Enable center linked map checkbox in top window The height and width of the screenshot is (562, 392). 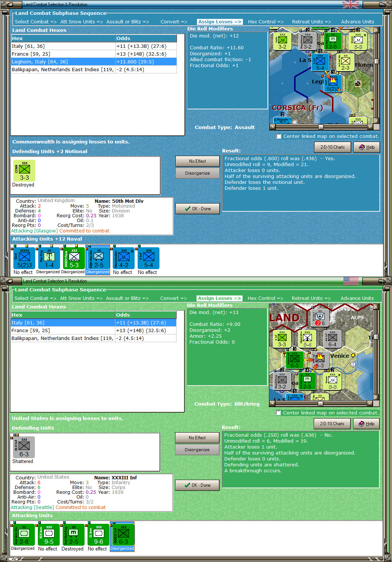pyautogui.click(x=279, y=136)
